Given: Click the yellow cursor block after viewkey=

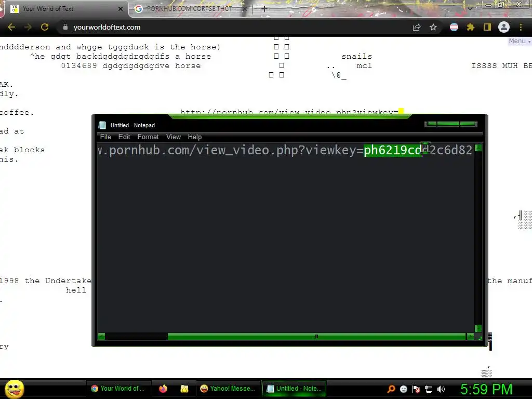Looking at the screenshot, I should (x=401, y=111).
